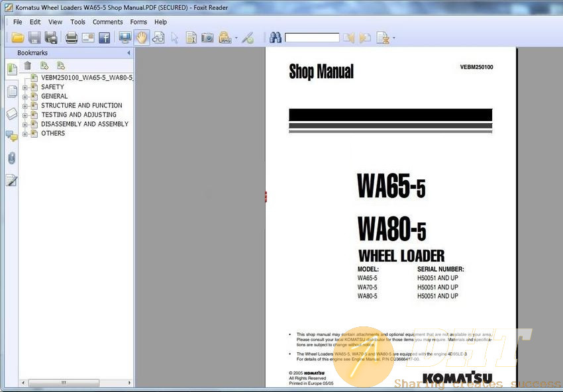This screenshot has width=563, height=392.
Task: Jump to the OTHERS bookmark
Action: pyautogui.click(x=53, y=134)
